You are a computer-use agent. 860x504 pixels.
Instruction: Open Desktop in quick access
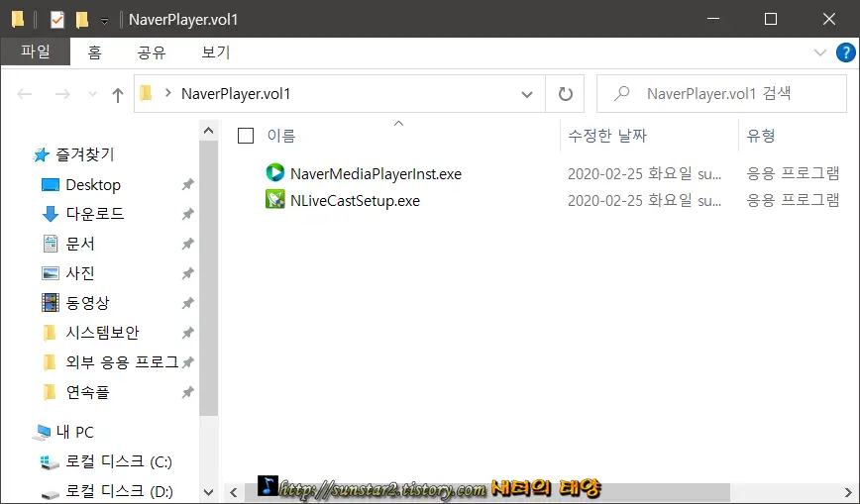(93, 185)
